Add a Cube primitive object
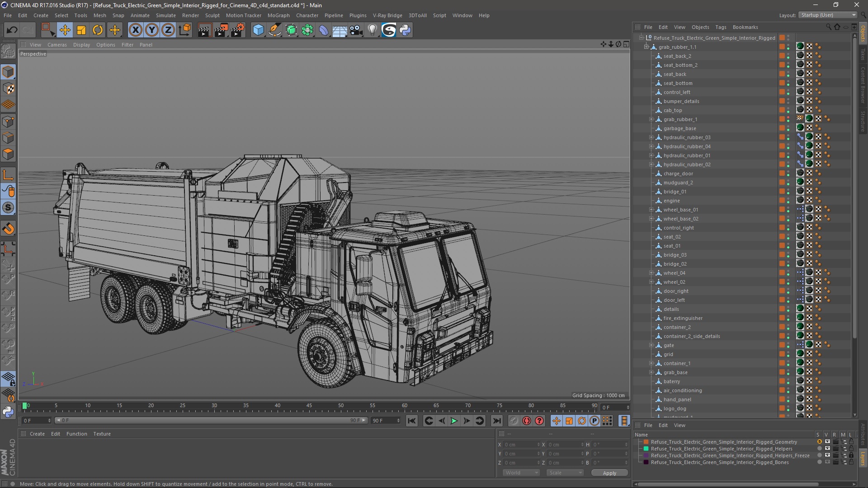Image resolution: width=868 pixels, height=488 pixels. [258, 30]
